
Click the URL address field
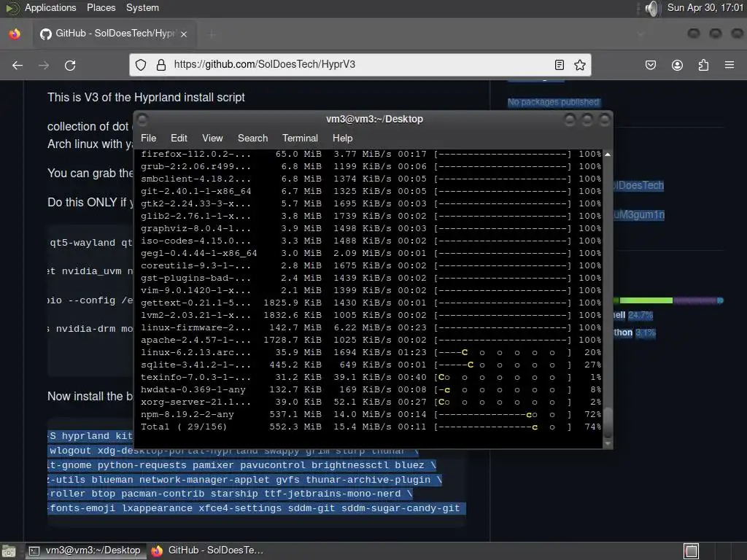point(360,65)
